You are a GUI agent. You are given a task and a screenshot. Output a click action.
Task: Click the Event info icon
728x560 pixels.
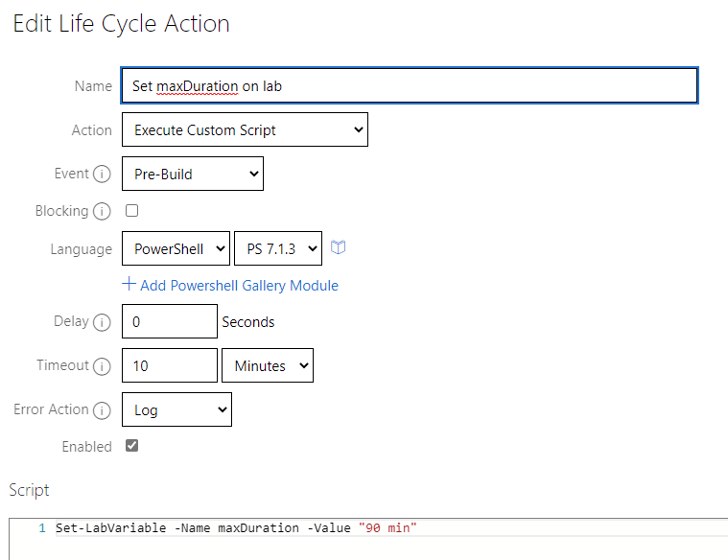(104, 175)
